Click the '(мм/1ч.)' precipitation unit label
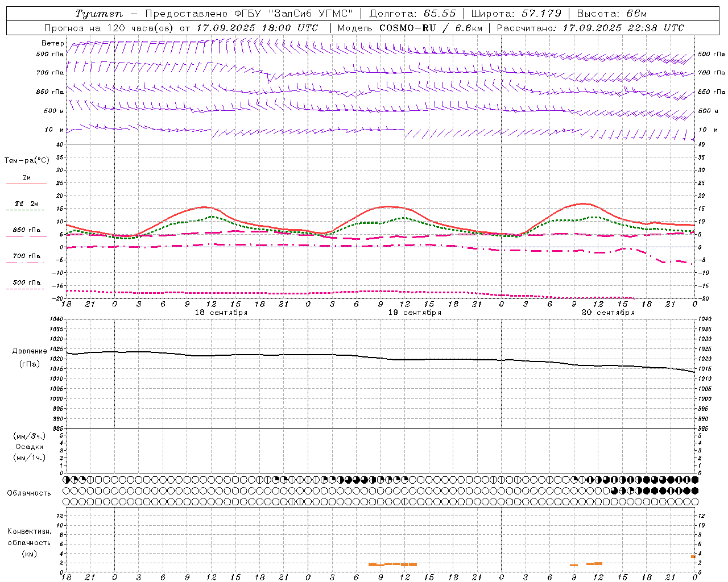 29,458
